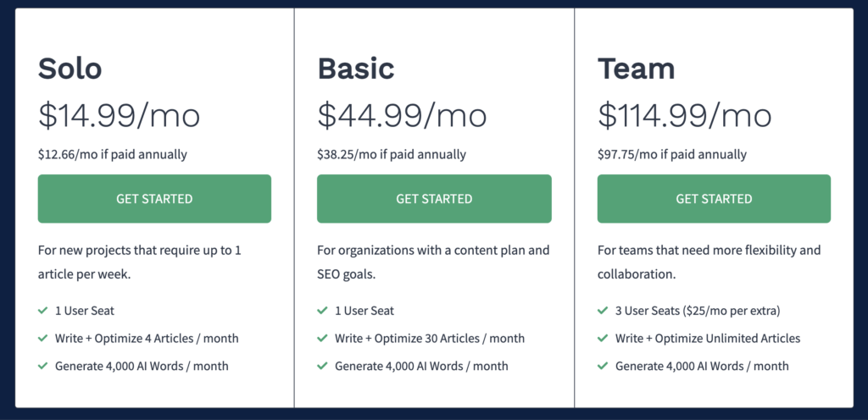Click checkmark beside Write + Optimize Unlimited Articles
868x420 pixels.
tap(603, 338)
